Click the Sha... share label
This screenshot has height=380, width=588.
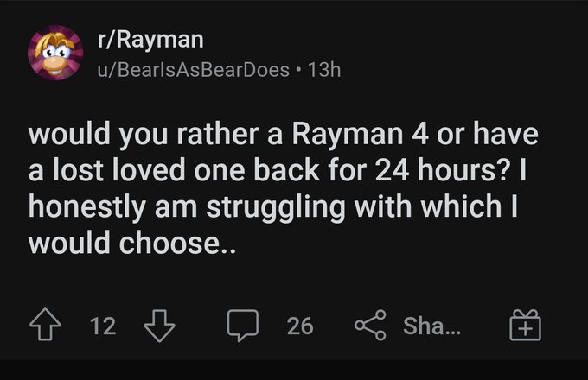coord(432,326)
